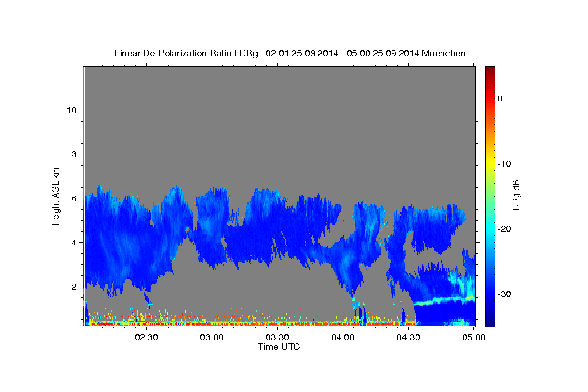
Task: Click the red-yellow ground clutter band near 03:00
Action: point(212,323)
